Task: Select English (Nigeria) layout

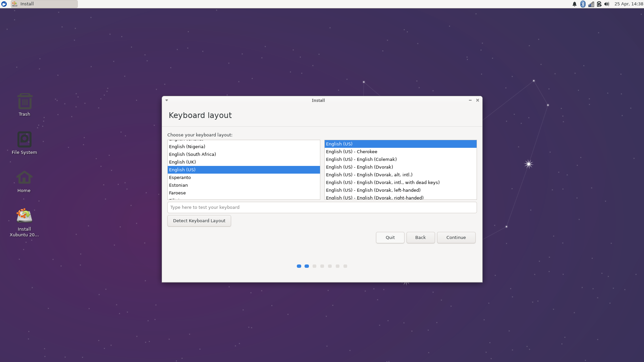Action: click(x=244, y=146)
